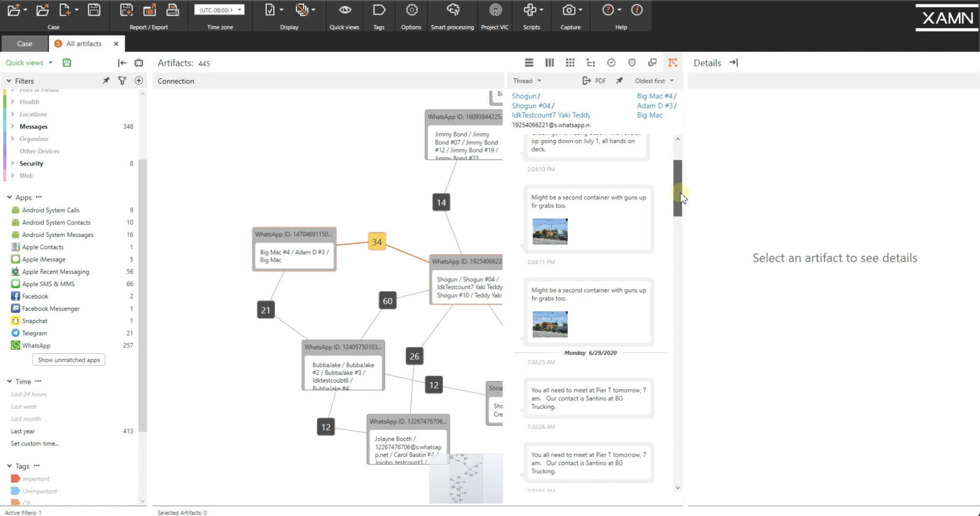Collapse the Apps filter section
The width and height of the screenshot is (980, 516).
pos(9,197)
